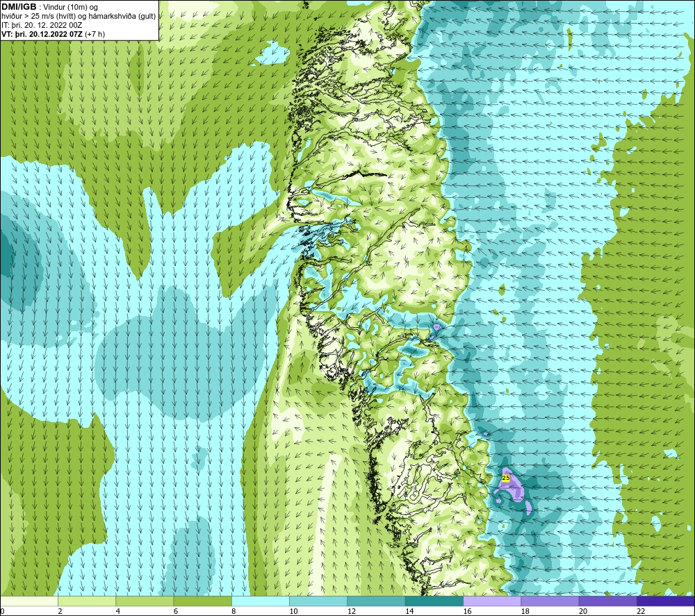
Task: Click the legend value 16
Action: pos(467,611)
